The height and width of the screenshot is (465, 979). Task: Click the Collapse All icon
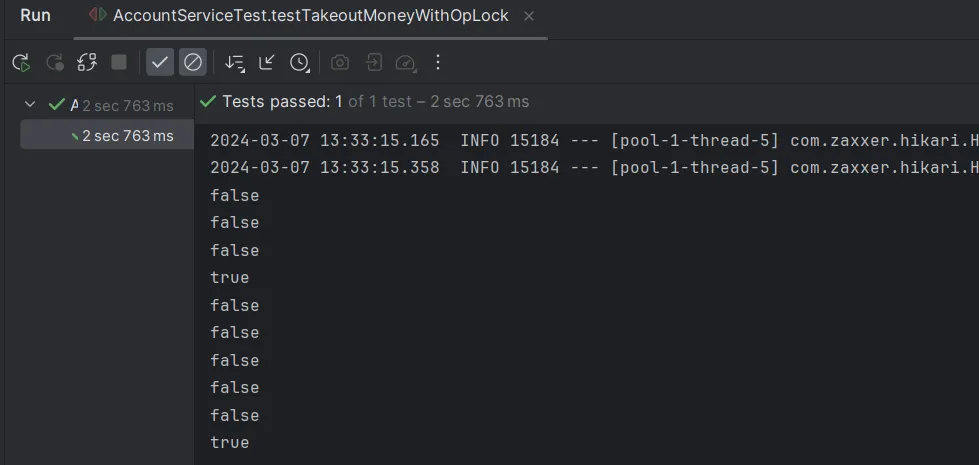[267, 62]
